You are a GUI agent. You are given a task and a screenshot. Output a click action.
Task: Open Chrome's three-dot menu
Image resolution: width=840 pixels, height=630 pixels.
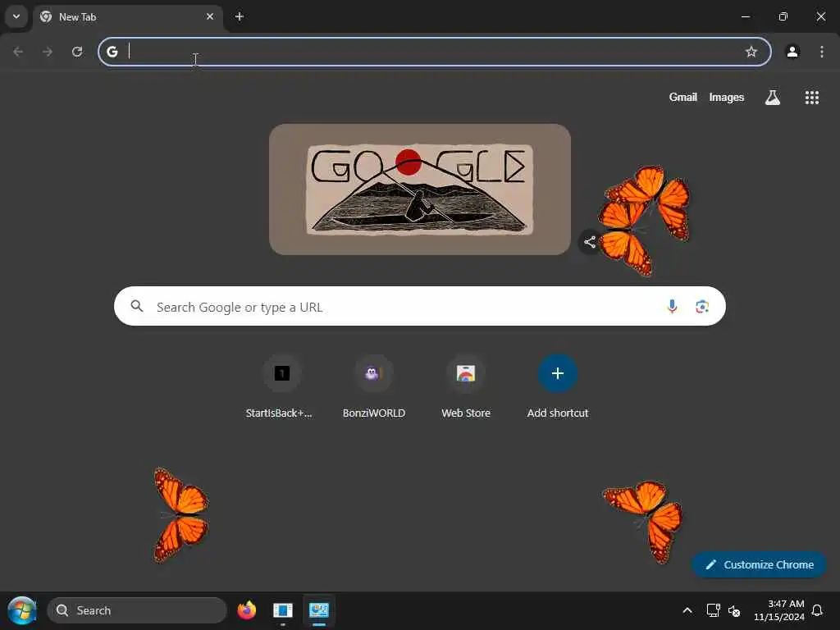point(822,52)
